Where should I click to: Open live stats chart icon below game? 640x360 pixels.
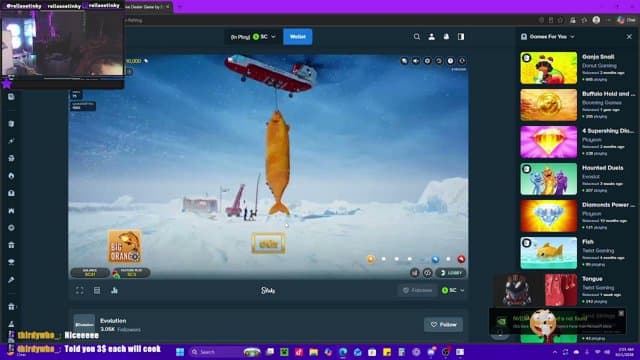pos(114,290)
